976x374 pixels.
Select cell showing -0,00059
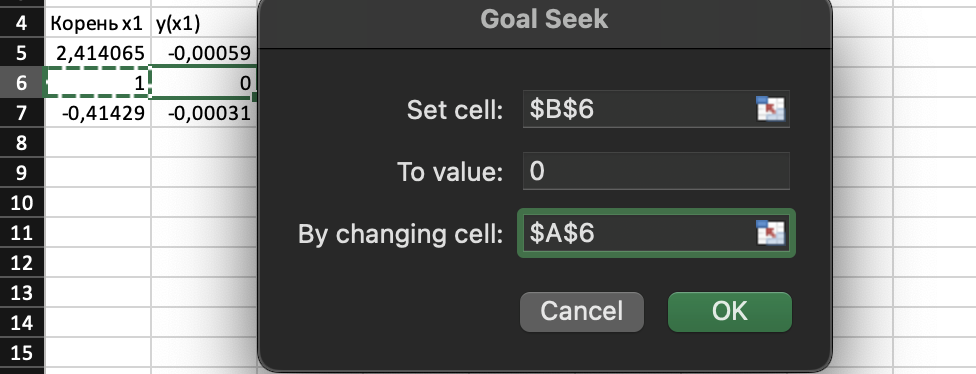(204, 53)
